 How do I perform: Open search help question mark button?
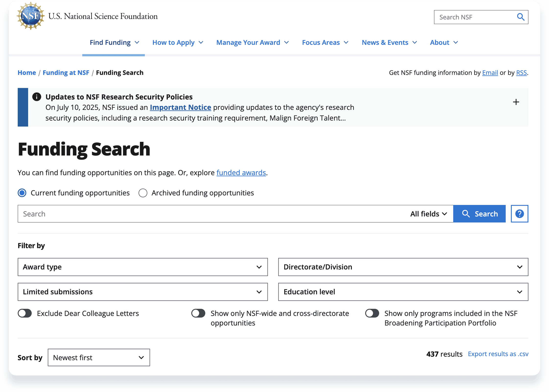[519, 214]
